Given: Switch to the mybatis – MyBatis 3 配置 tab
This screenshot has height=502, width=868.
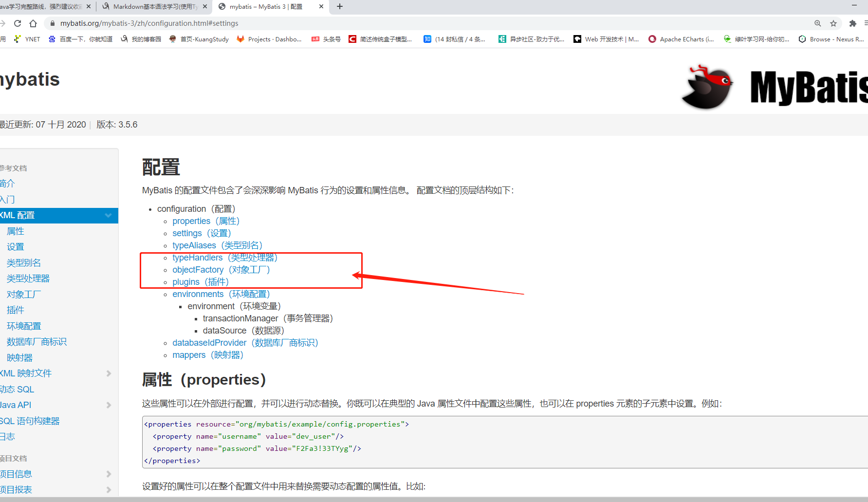Looking at the screenshot, I should point(270,6).
